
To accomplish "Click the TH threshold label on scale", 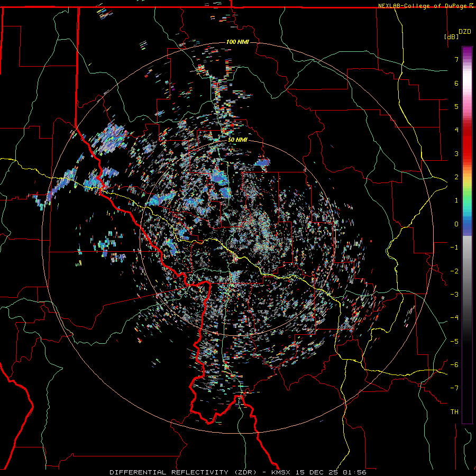I will pos(454,412).
